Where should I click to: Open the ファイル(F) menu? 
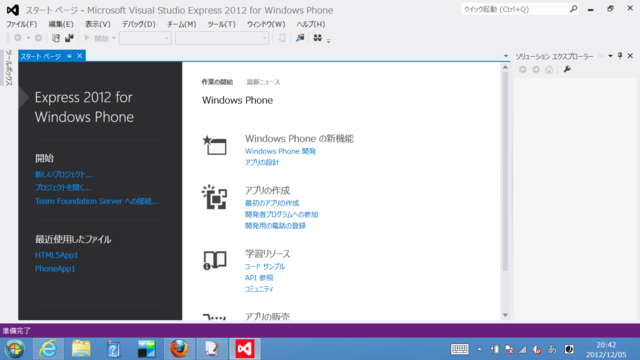(22, 24)
